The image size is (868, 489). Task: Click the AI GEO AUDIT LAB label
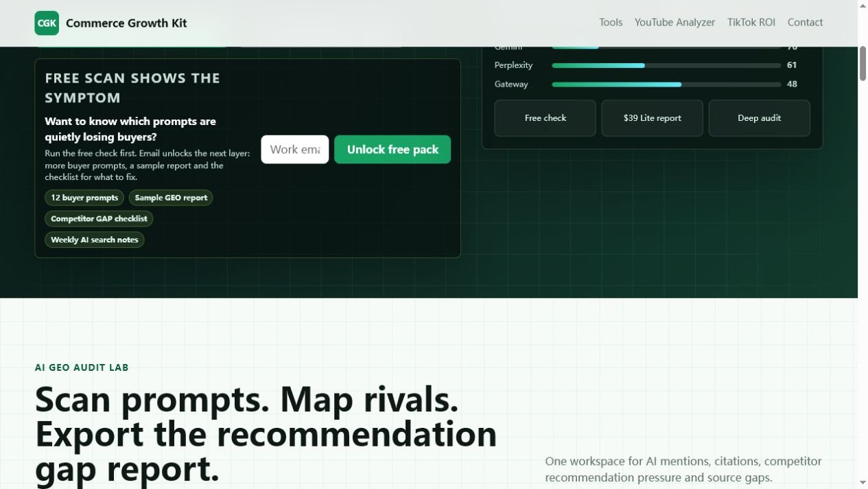pos(82,367)
